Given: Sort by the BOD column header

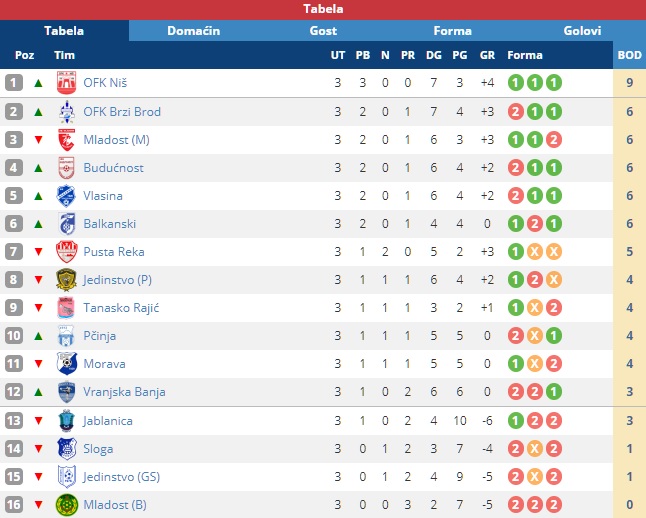Looking at the screenshot, I should [629, 55].
